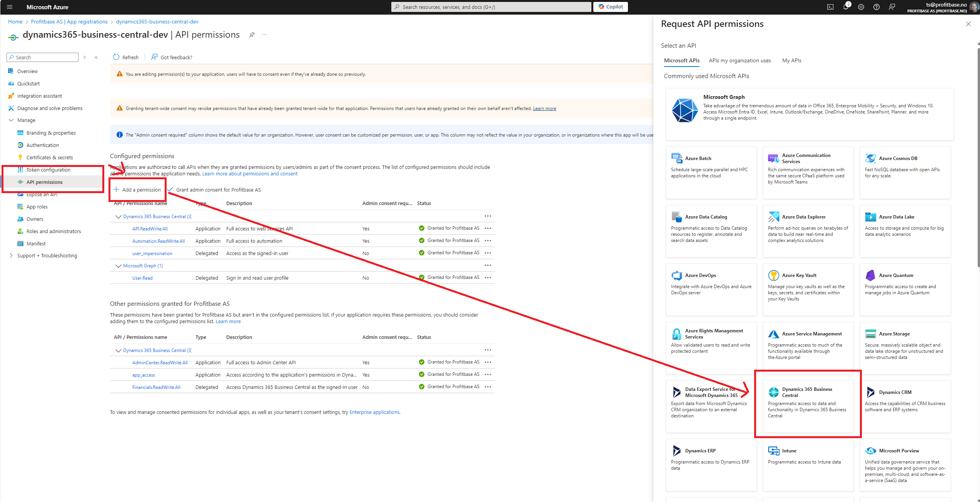Switch to the My APIs tab

(791, 60)
